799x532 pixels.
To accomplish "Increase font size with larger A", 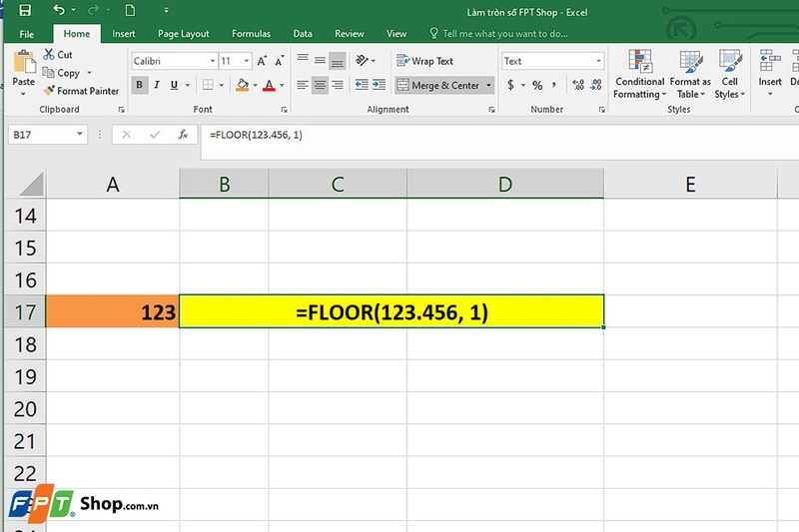I will [262, 61].
